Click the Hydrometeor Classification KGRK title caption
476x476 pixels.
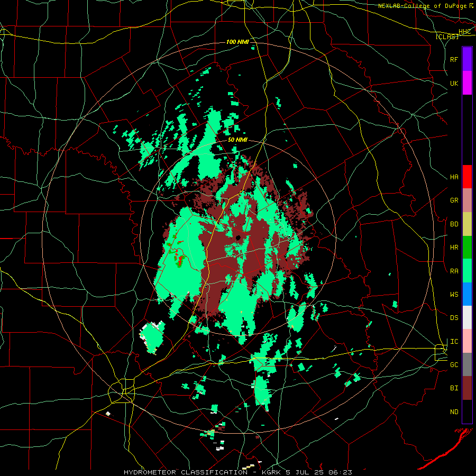238,472
